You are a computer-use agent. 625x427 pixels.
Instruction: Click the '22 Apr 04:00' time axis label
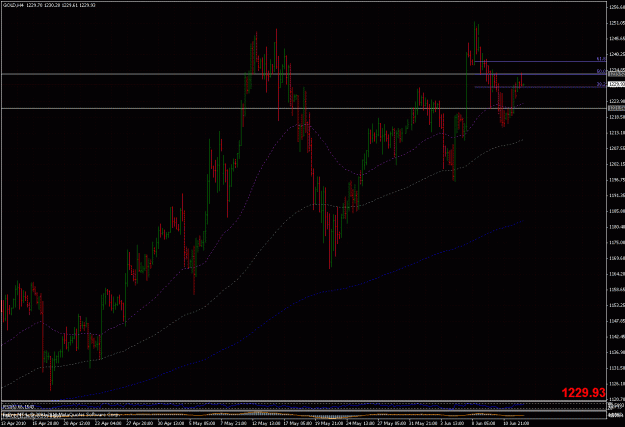108,423
